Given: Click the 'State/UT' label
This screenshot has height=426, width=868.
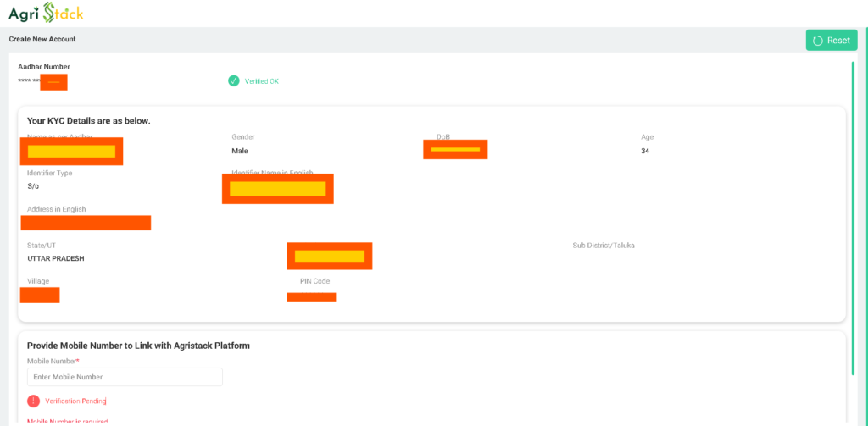Looking at the screenshot, I should (x=42, y=245).
